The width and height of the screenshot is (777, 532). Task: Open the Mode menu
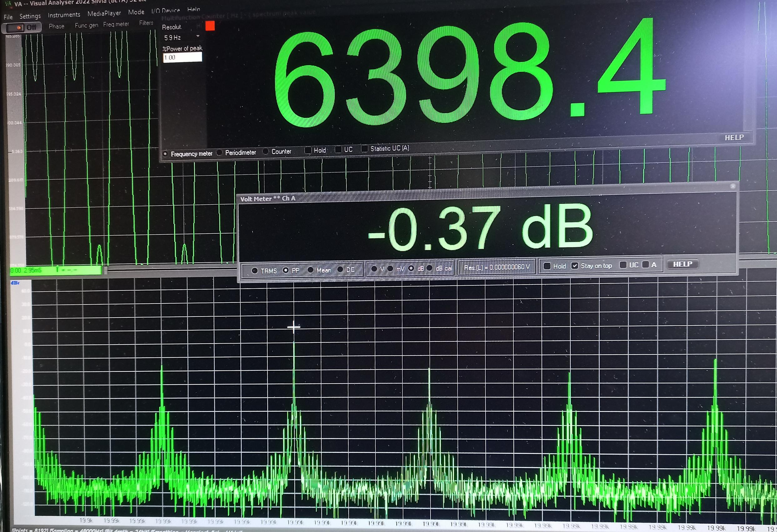coord(136,12)
